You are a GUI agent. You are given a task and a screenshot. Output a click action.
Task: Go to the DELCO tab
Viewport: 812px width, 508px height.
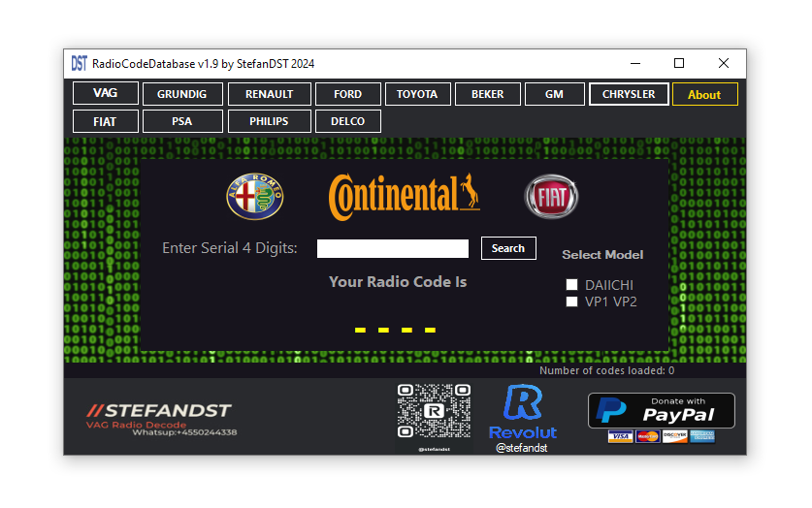pos(348,121)
